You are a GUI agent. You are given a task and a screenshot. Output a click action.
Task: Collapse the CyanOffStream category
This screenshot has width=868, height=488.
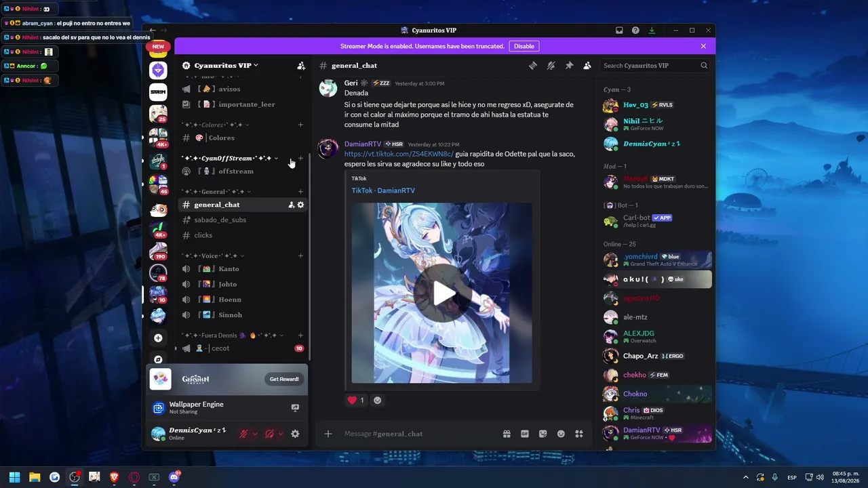[x=229, y=158]
